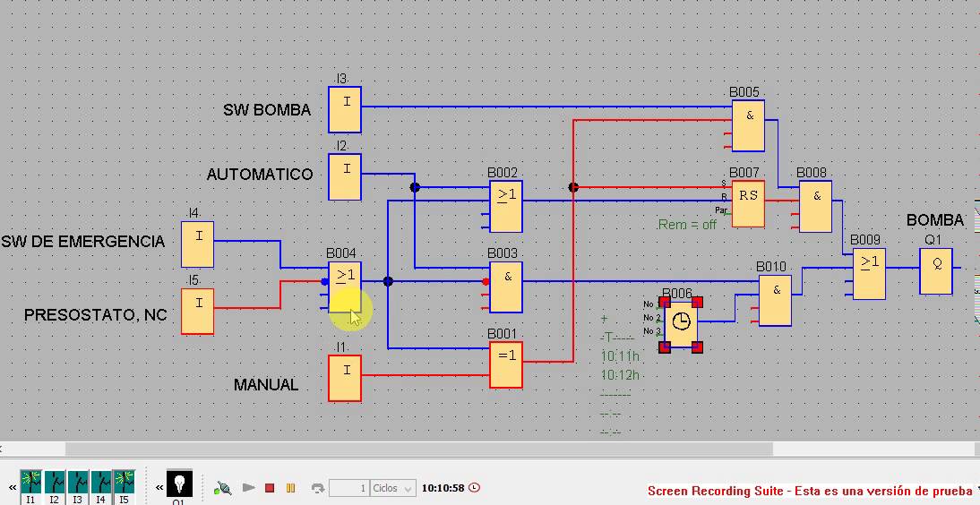The width and height of the screenshot is (980, 505).
Task: Start the simulation with the play button
Action: click(x=249, y=487)
